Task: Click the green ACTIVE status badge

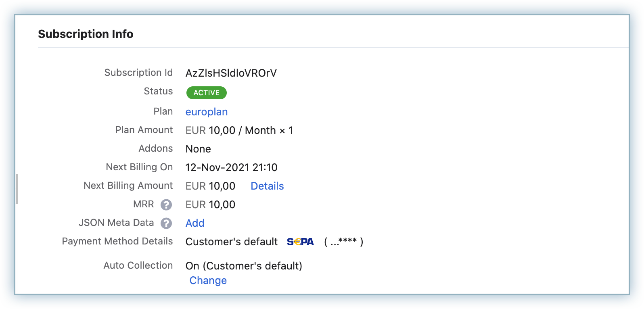Action: click(x=206, y=93)
